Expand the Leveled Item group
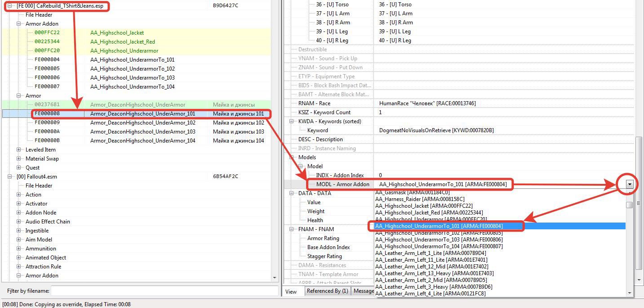The height and width of the screenshot is (308, 644). pyautogui.click(x=19, y=150)
